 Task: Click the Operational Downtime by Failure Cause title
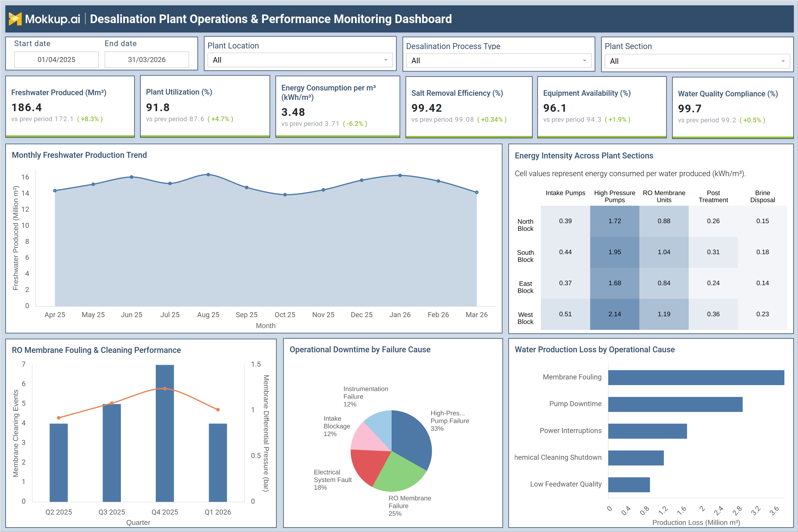coord(360,349)
